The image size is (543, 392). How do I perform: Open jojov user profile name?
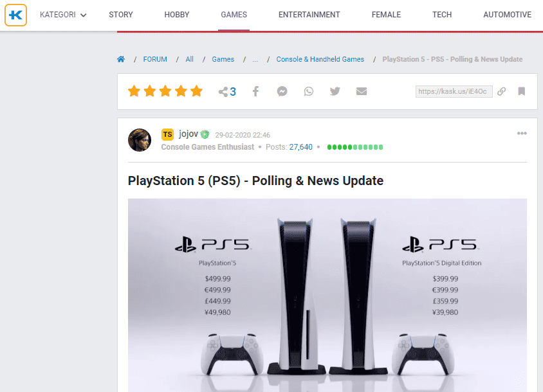[x=189, y=134]
